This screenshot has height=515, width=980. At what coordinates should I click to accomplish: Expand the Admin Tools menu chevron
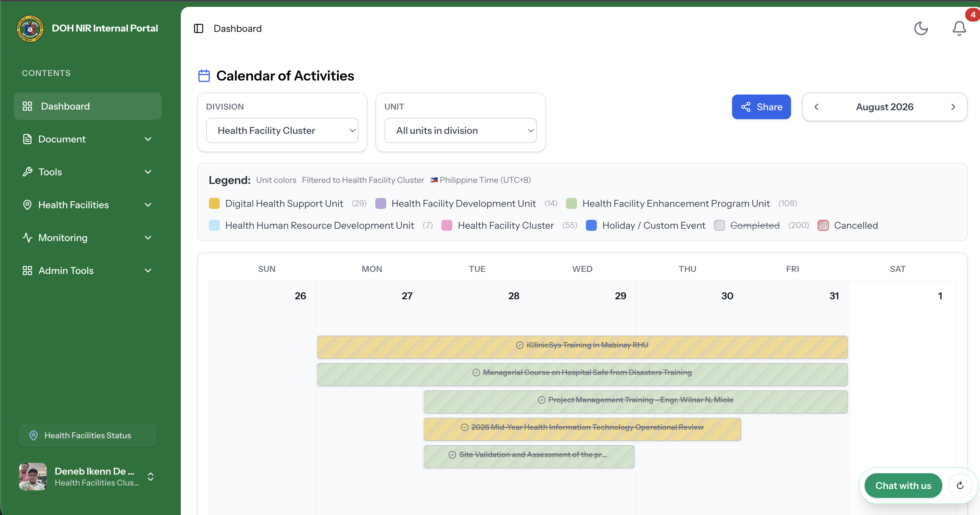pyautogui.click(x=148, y=271)
